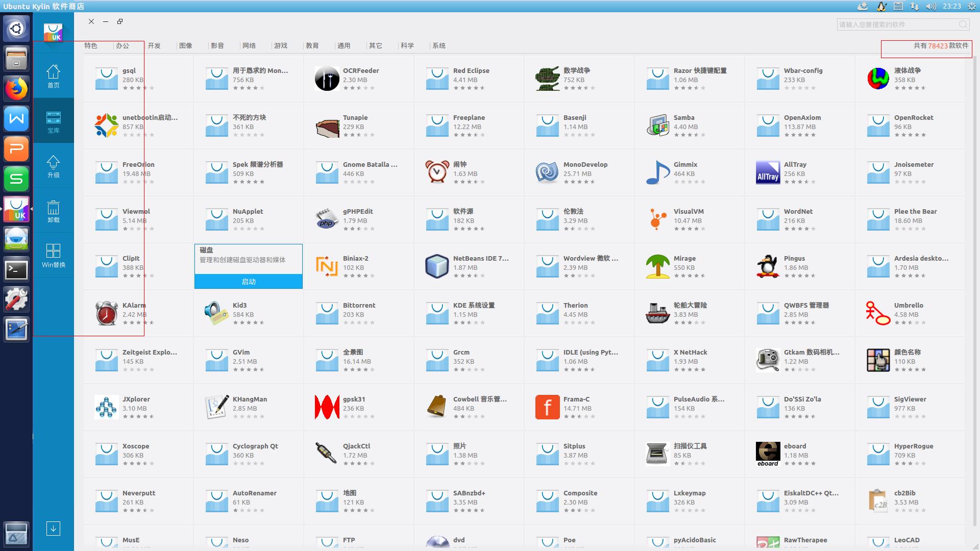Viewport: 980px width, 551px height.
Task: Click the AllTray app icon
Action: (768, 172)
